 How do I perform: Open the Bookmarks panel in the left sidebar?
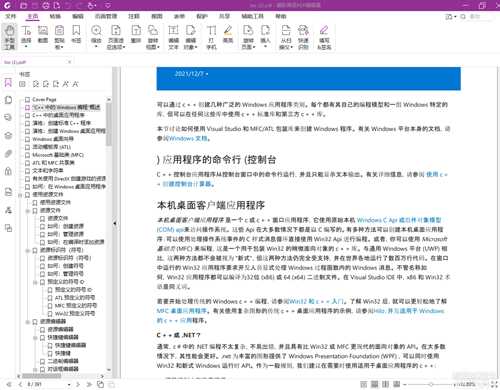(8, 82)
